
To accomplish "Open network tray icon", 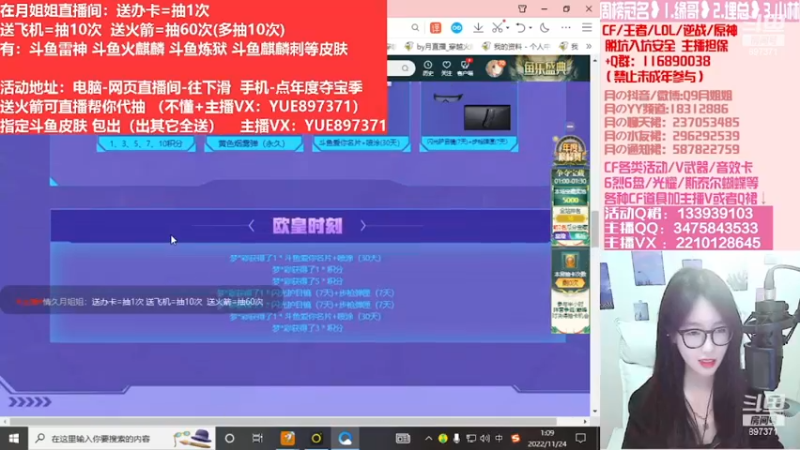I will click(x=470, y=438).
